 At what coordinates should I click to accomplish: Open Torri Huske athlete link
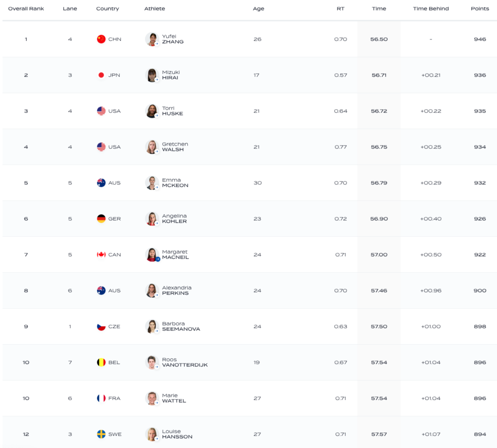[x=172, y=111]
